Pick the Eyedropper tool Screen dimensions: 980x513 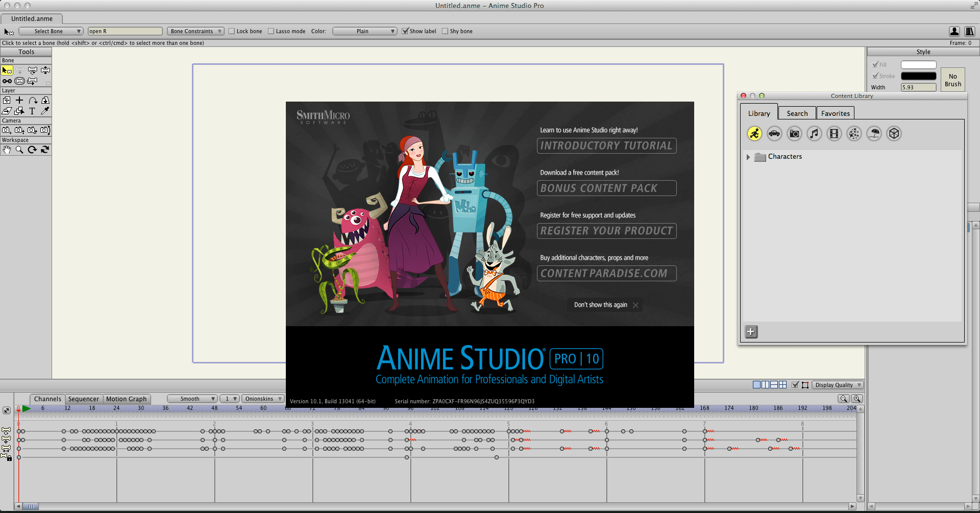[45, 111]
